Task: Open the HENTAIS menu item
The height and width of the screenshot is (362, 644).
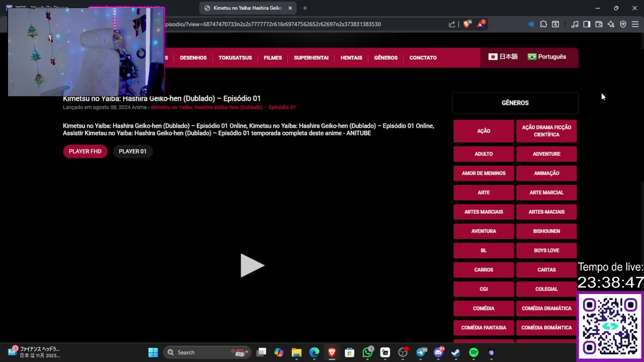Action: point(351,58)
